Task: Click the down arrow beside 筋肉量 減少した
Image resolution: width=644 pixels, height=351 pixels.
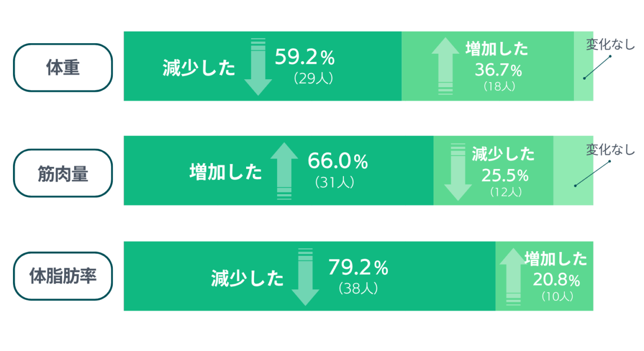Action: tap(458, 171)
